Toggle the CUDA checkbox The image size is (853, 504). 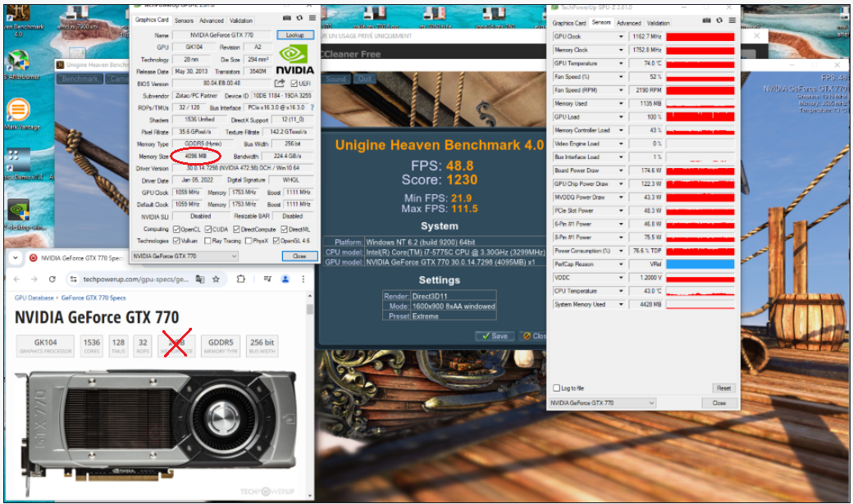click(x=208, y=229)
